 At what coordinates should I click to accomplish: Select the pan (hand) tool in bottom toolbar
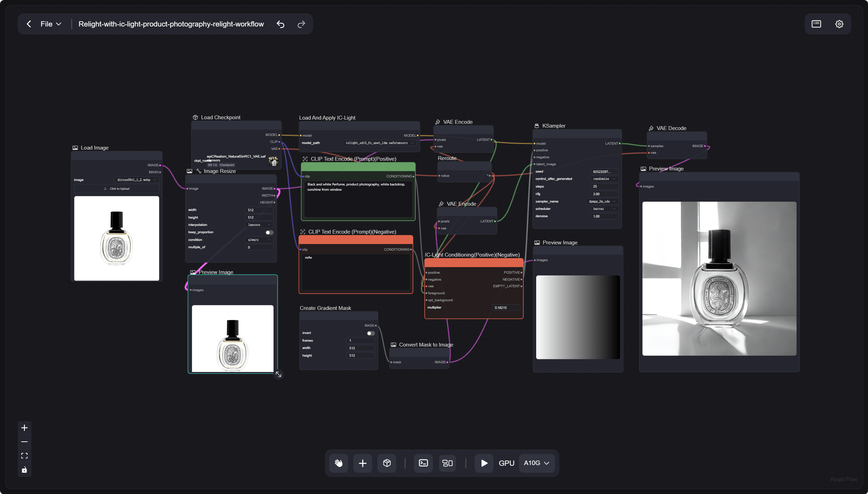click(x=338, y=463)
